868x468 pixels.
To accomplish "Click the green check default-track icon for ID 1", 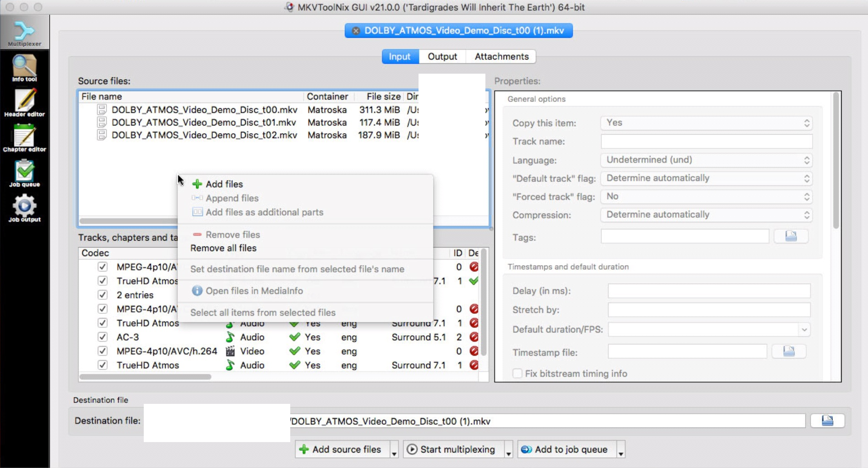I will [474, 281].
